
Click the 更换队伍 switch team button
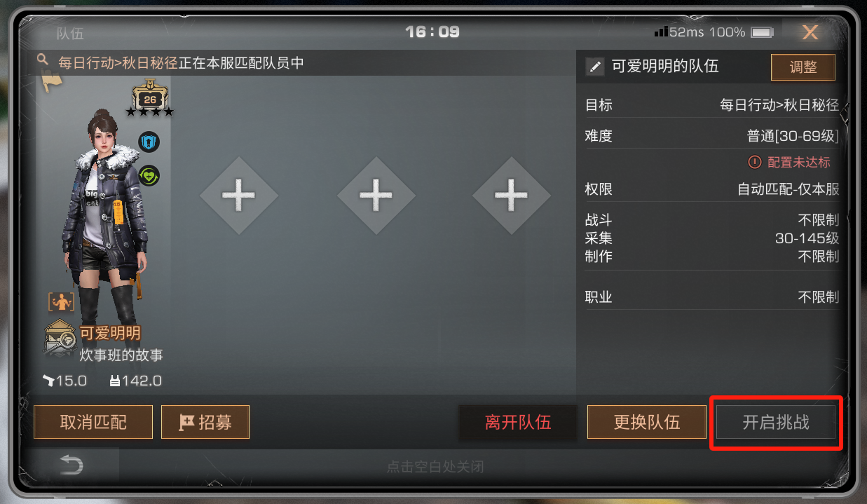(x=647, y=422)
